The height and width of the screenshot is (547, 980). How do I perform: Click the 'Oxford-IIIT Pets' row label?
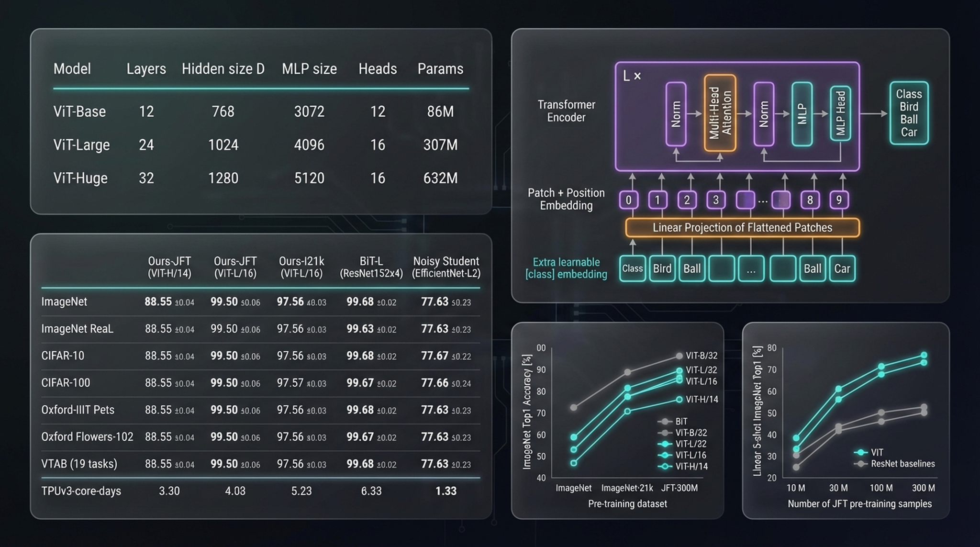click(x=78, y=410)
